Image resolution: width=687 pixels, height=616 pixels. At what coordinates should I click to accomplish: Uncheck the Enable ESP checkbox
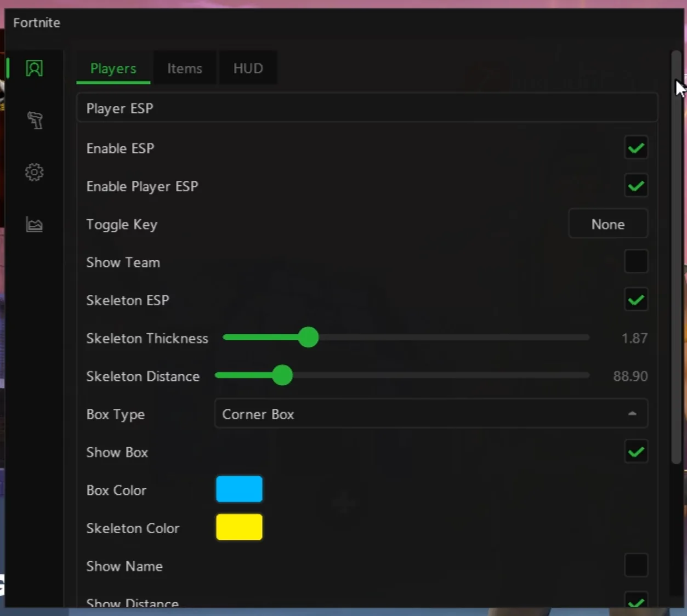636,148
